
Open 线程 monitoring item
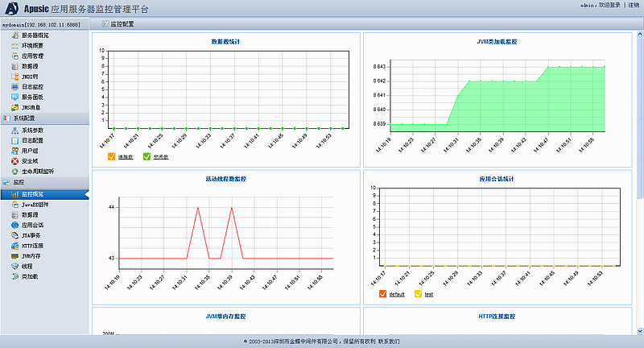[27, 267]
